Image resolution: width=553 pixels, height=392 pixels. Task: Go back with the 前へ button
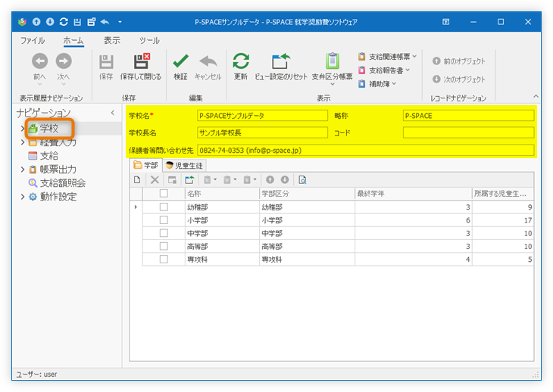(x=40, y=69)
